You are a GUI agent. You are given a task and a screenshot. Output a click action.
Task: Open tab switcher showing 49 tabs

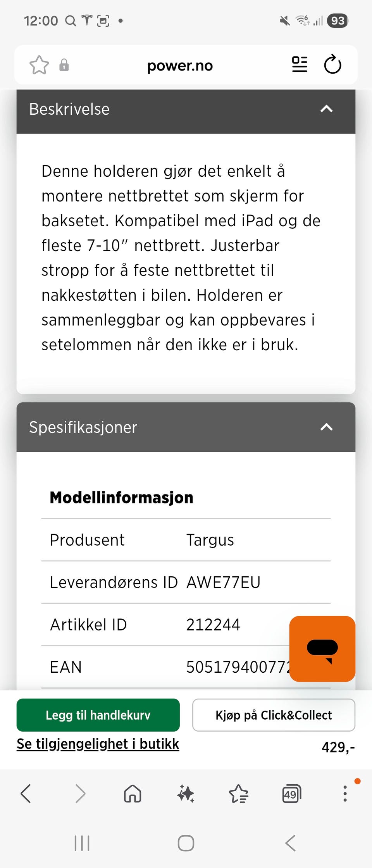[x=291, y=793]
